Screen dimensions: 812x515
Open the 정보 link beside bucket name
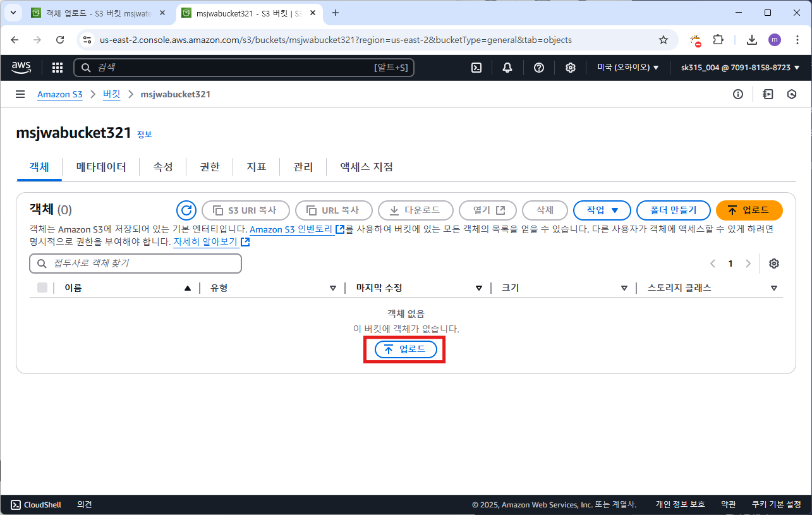click(x=144, y=135)
